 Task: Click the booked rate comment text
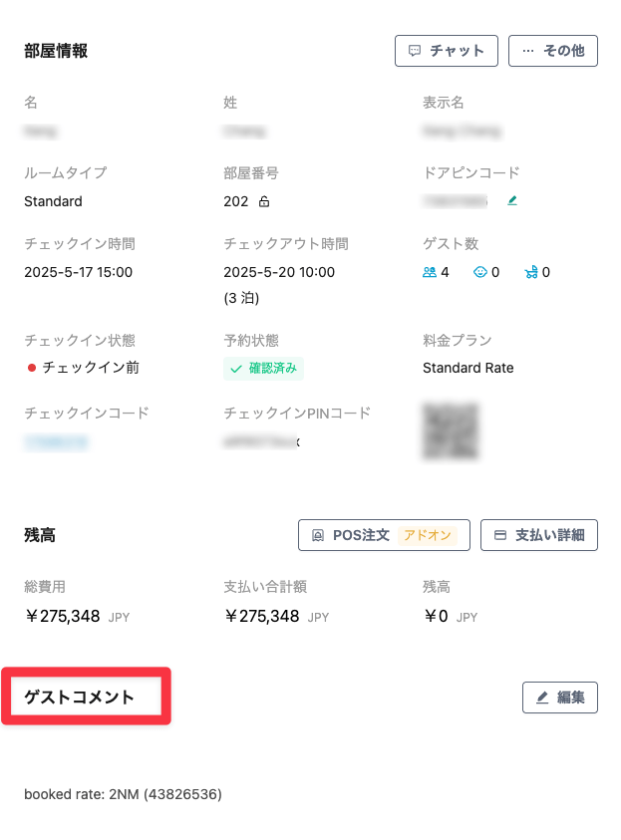click(x=123, y=794)
